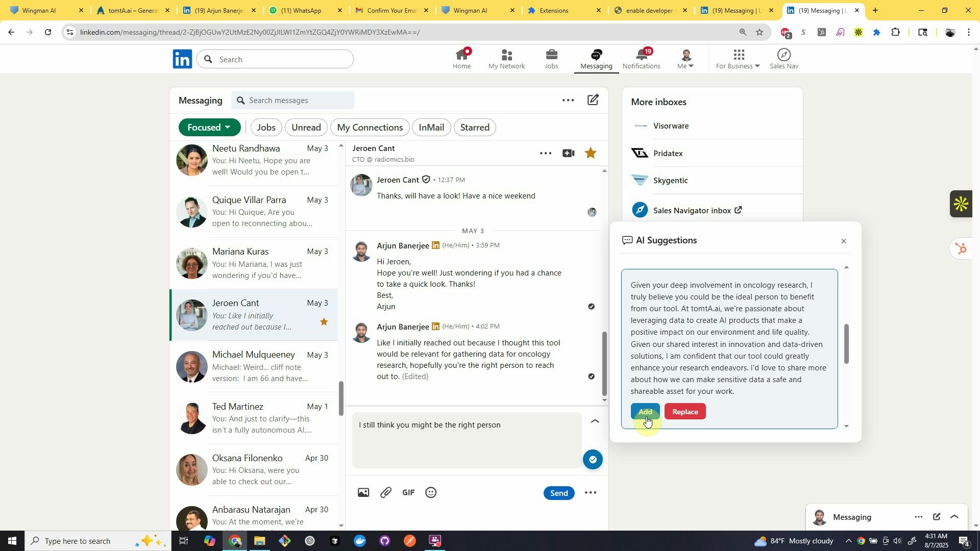This screenshot has height=551, width=980.
Task: Open Skygentic inbox
Action: [x=670, y=181]
